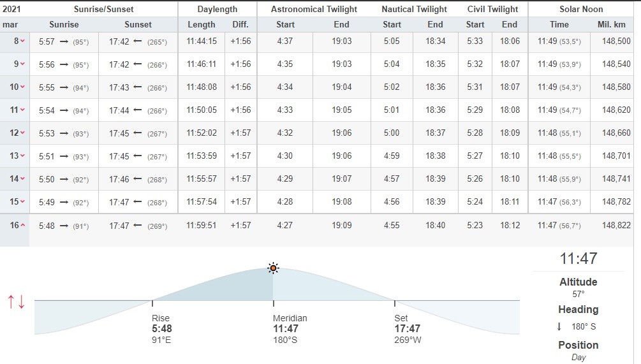Expand the row for March 10
The image size is (641, 364).
22,87
